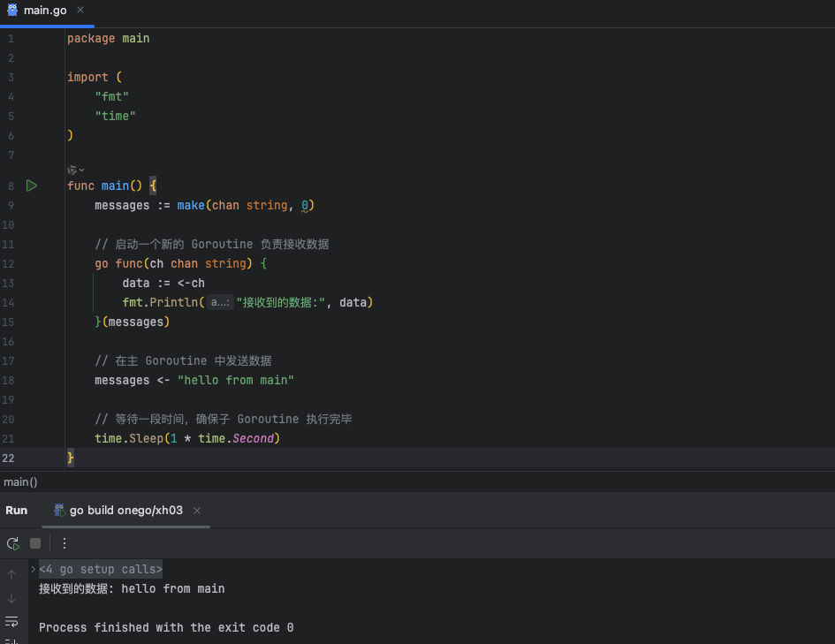Click line number 12 in the gutter
This screenshot has height=644, width=835.
pyautogui.click(x=8, y=263)
